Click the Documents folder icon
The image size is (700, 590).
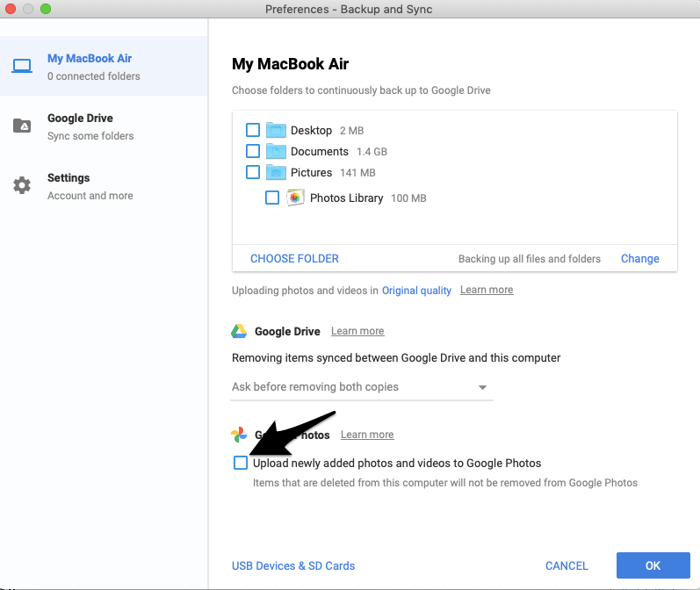click(x=276, y=151)
